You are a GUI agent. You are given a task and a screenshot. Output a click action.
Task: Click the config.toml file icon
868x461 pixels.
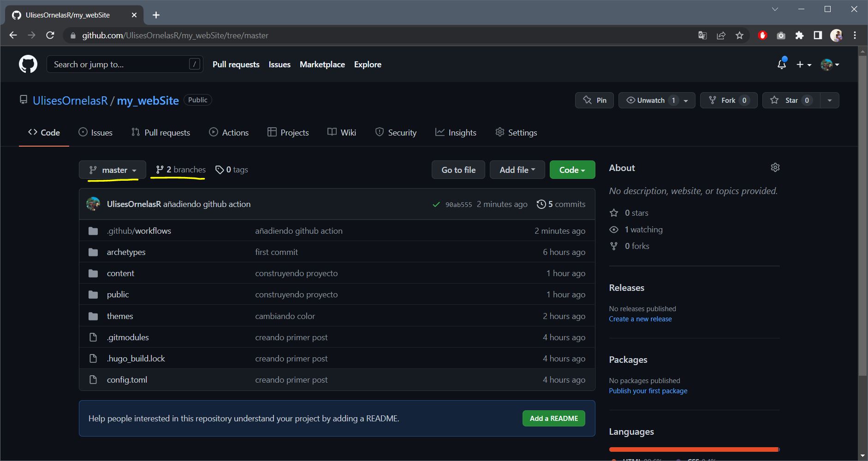pos(93,380)
